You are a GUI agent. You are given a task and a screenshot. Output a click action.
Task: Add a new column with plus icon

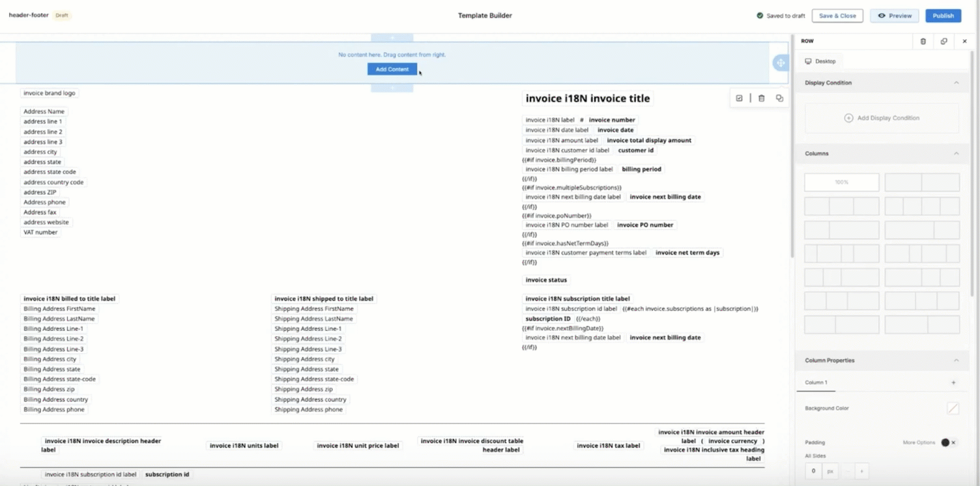click(x=953, y=382)
